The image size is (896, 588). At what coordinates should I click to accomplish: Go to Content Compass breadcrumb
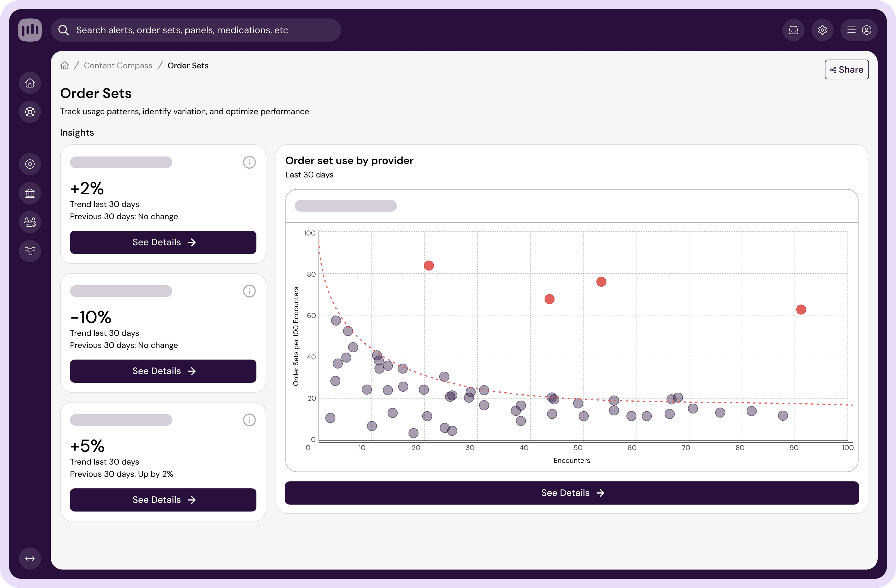pyautogui.click(x=118, y=65)
